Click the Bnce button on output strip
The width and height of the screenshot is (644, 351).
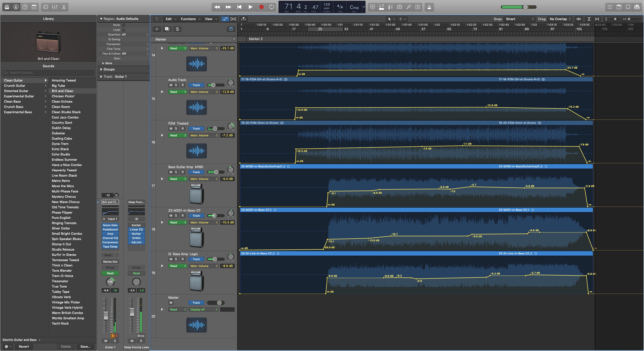[141, 336]
